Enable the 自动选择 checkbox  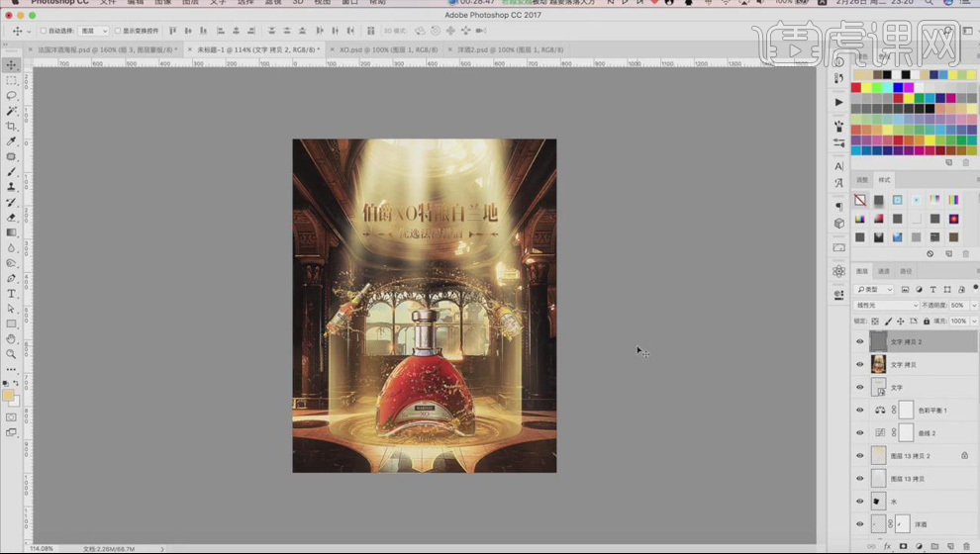[x=44, y=31]
